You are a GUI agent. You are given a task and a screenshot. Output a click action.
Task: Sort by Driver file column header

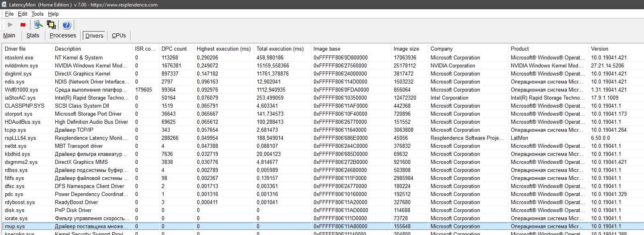(x=27, y=49)
